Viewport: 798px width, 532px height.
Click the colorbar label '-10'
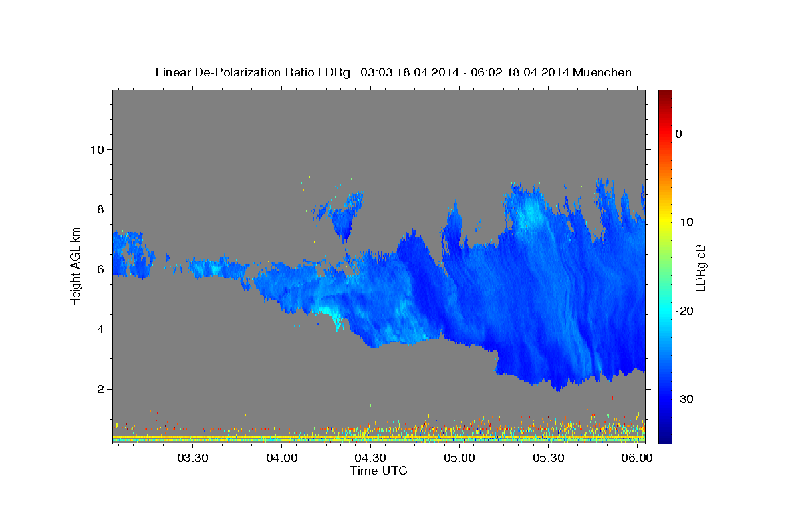(x=685, y=222)
